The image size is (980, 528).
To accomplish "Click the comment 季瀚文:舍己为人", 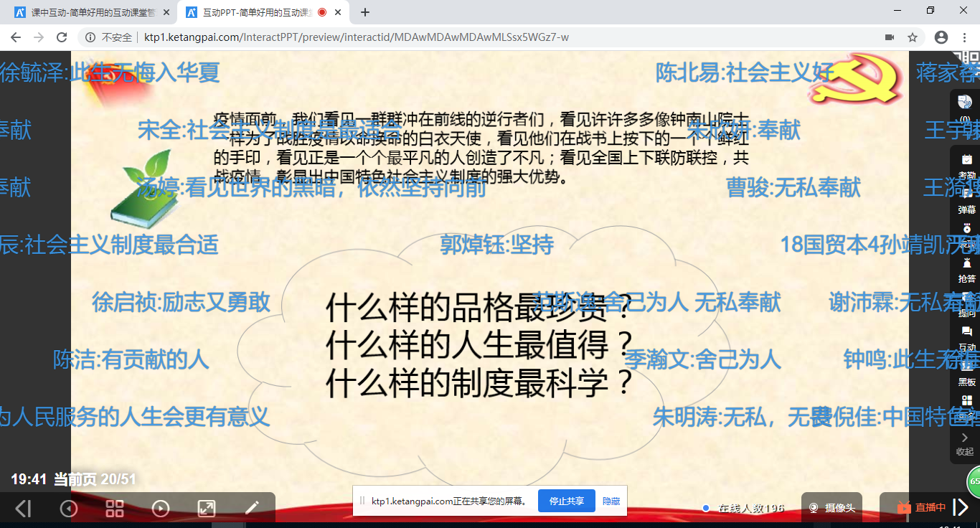I will pos(702,359).
